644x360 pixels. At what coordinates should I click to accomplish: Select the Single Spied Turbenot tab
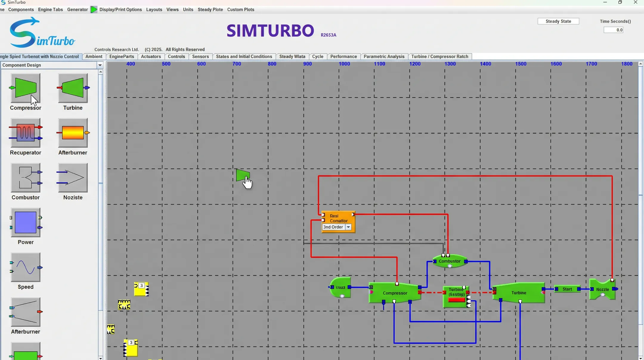41,56
